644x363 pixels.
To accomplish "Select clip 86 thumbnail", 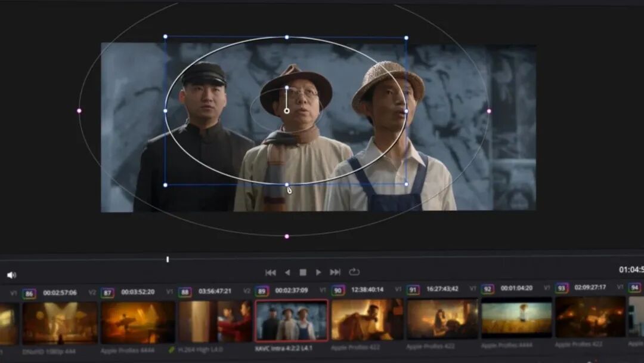I will (x=60, y=322).
